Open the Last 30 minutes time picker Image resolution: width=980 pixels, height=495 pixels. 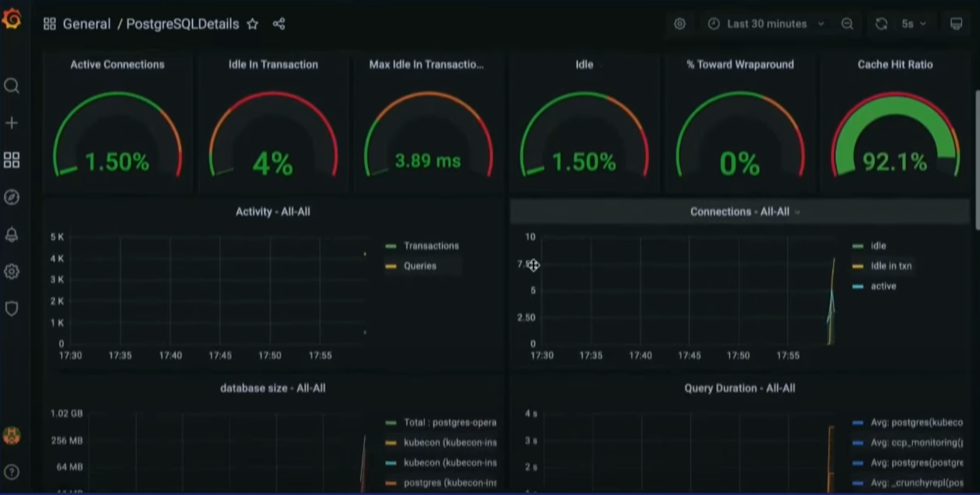point(765,24)
